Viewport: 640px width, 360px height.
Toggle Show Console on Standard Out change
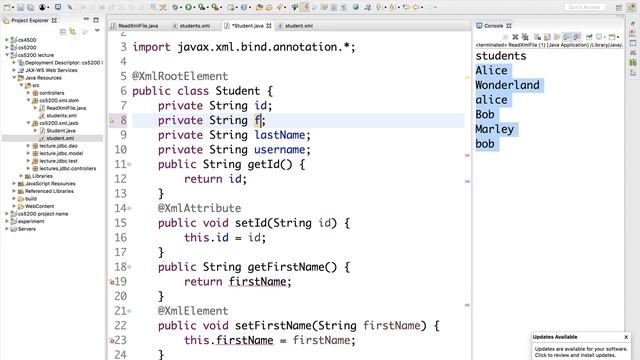coord(567,37)
